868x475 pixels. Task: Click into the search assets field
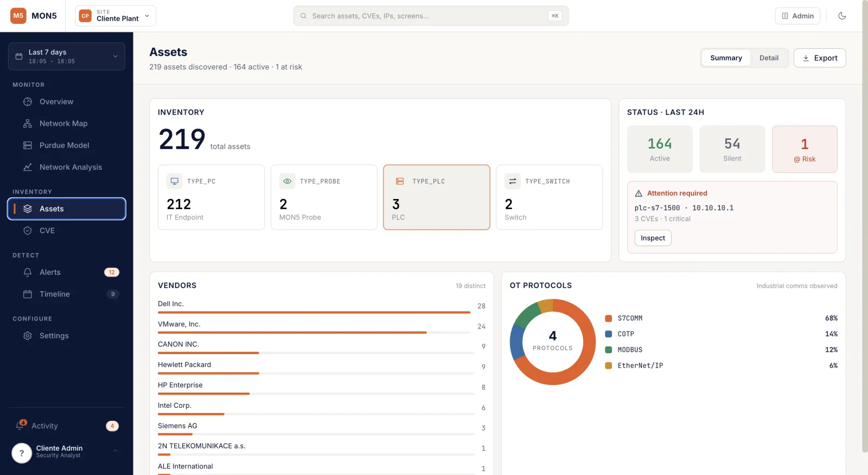[x=431, y=16]
